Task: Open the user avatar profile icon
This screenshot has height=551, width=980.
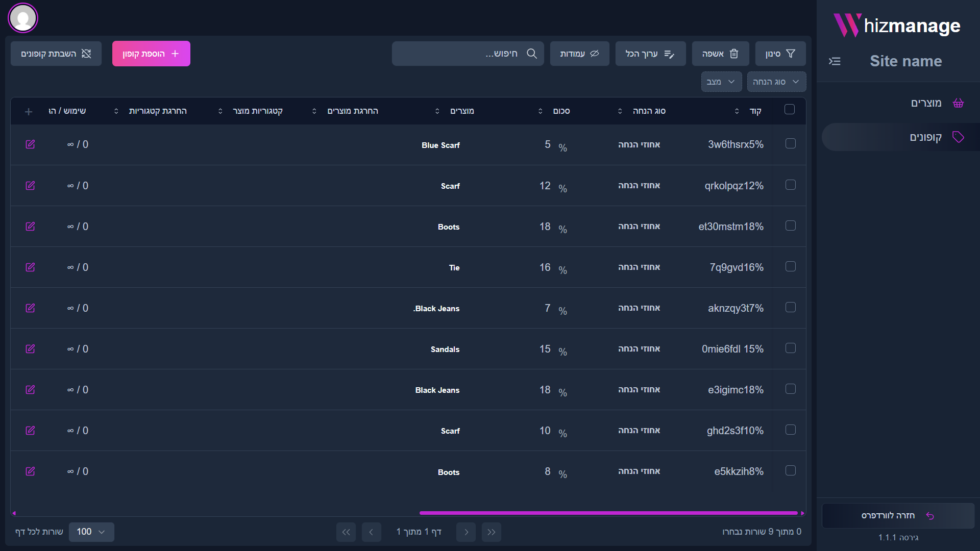Action: coord(23,18)
